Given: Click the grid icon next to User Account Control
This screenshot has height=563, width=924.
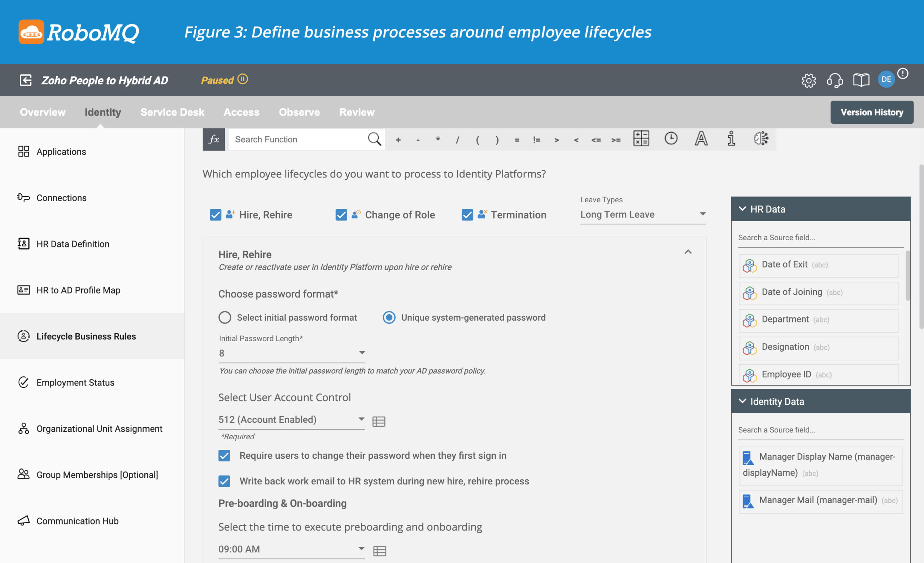Looking at the screenshot, I should [x=378, y=420].
